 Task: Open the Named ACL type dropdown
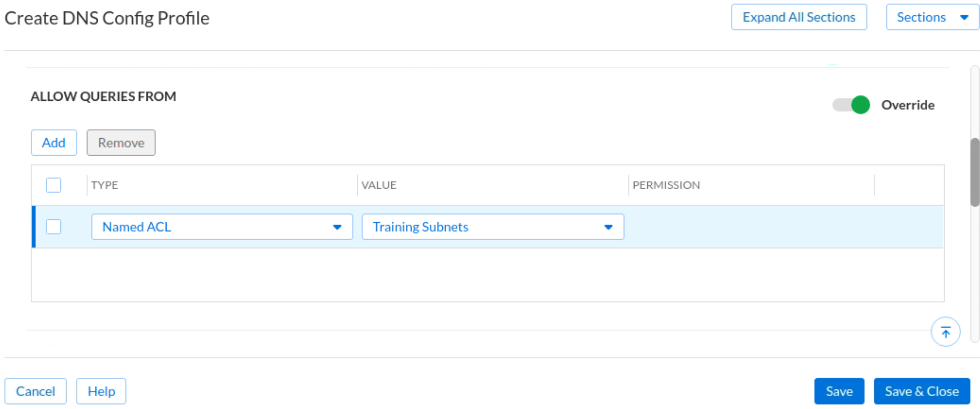[222, 227]
